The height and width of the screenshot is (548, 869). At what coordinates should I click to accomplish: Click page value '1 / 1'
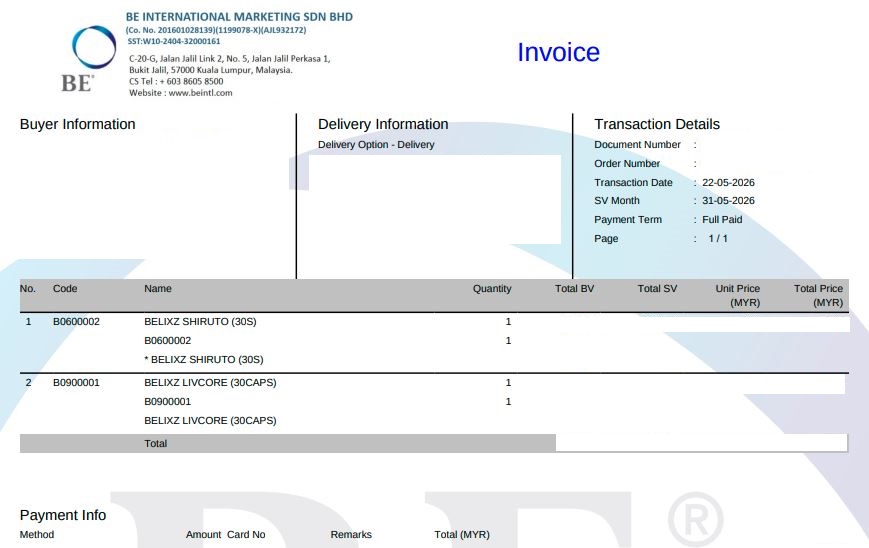point(718,238)
